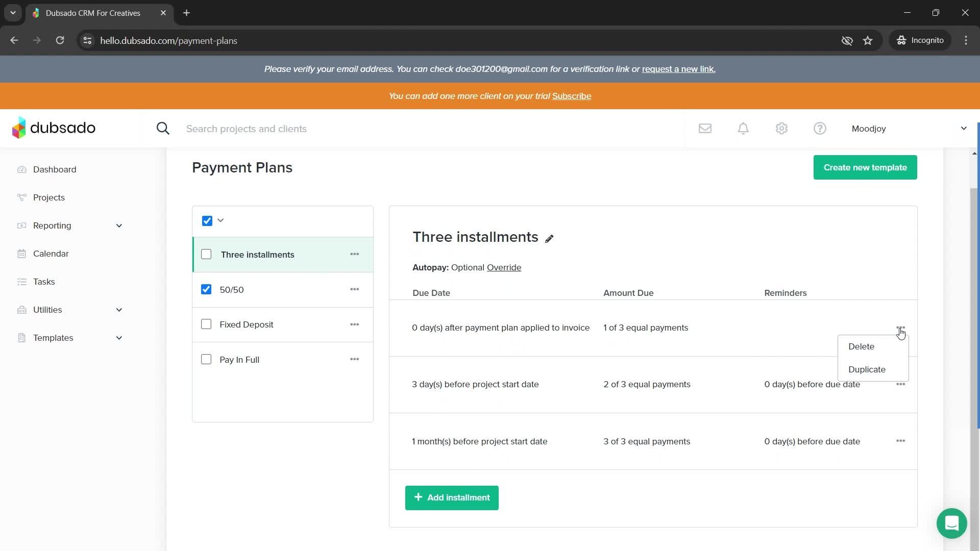Click the tracking protection eye icon
Viewport: 980px width, 551px height.
847,40
